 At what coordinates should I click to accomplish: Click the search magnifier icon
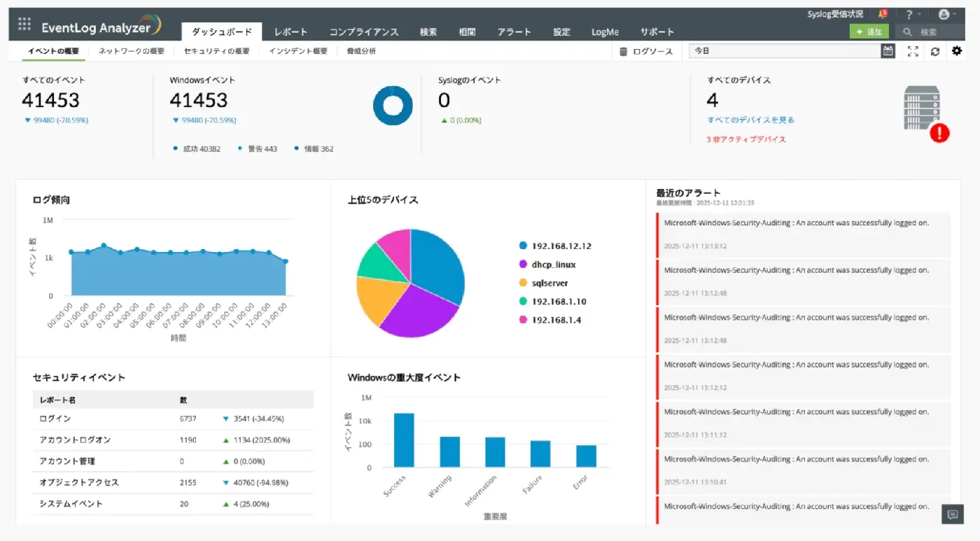[908, 32]
